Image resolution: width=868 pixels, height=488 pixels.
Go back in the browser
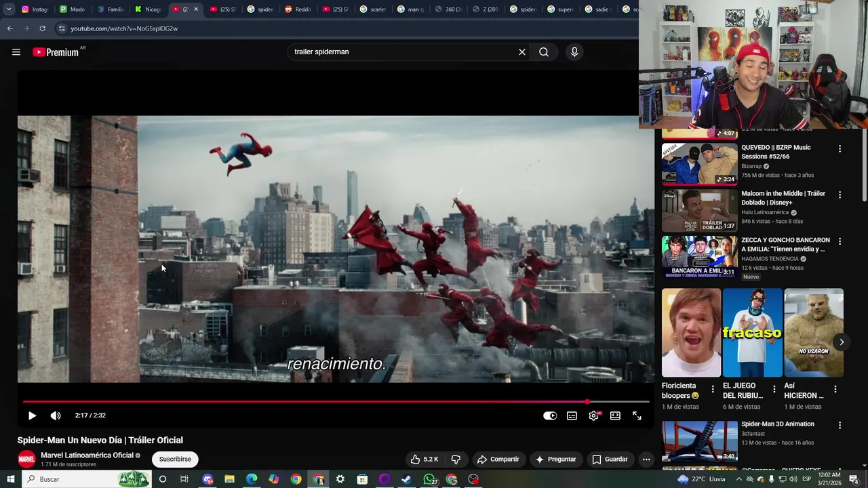click(x=9, y=28)
